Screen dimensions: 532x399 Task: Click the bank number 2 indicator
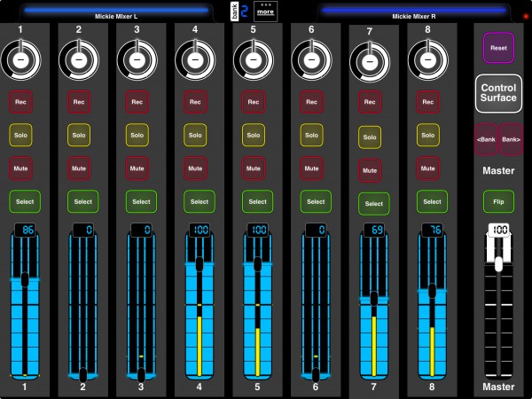pos(245,12)
